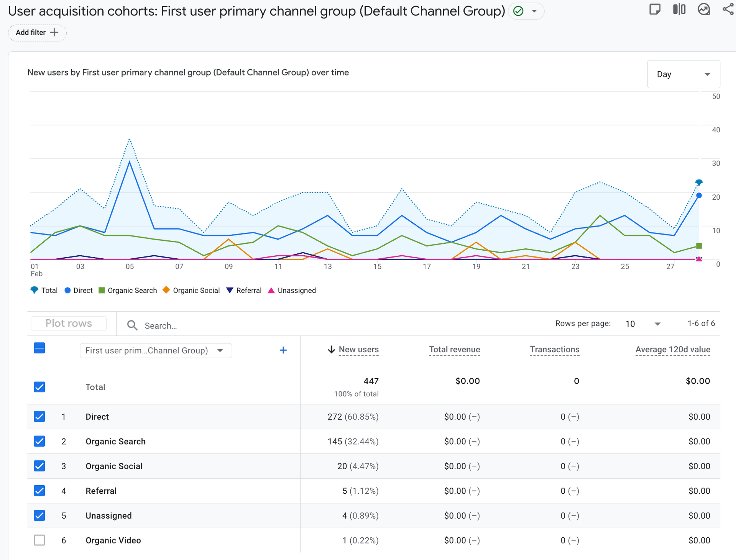The image size is (736, 560).
Task: Uncheck the Direct row checkbox
Action: pos(39,416)
